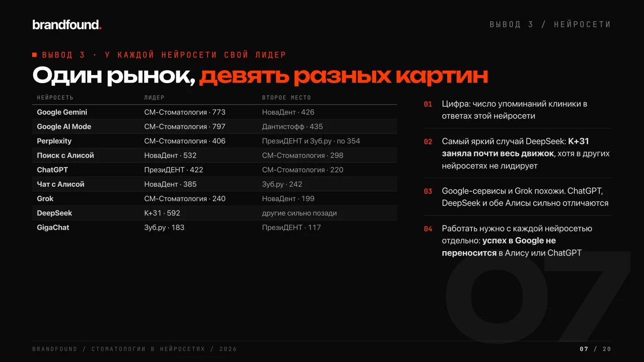Screen dimensions: 644x362
Task: Click the note number '04'
Action: [428, 229]
